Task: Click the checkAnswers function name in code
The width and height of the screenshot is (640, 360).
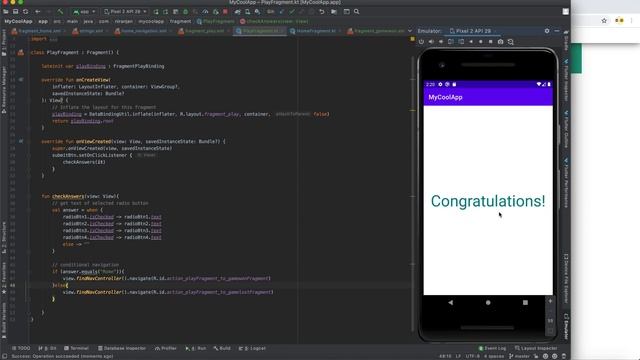Action: tap(68, 196)
